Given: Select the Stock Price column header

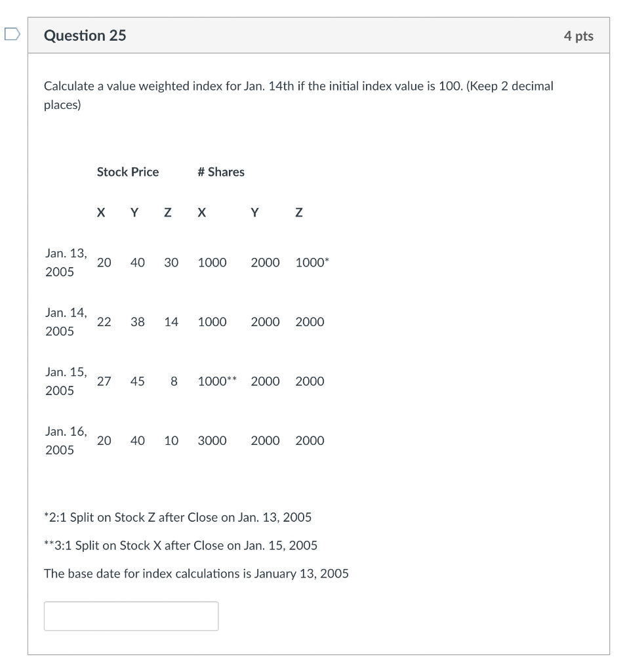Looking at the screenshot, I should (128, 172).
